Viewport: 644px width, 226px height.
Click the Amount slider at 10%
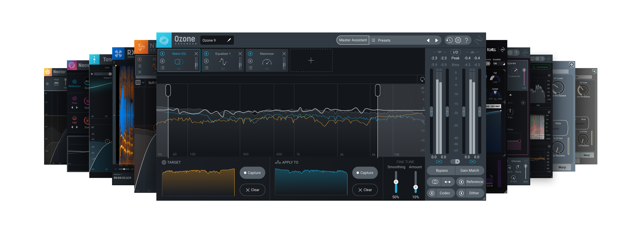coord(415,187)
